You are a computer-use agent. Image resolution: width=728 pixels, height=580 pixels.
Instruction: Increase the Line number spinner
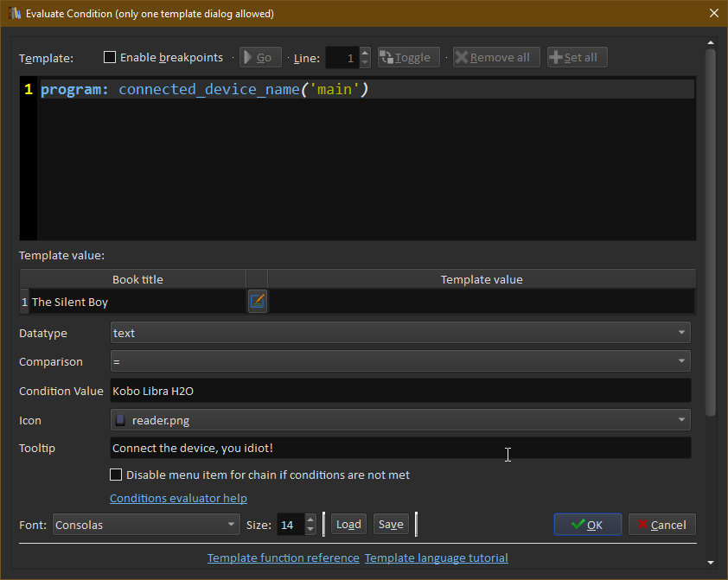(365, 53)
